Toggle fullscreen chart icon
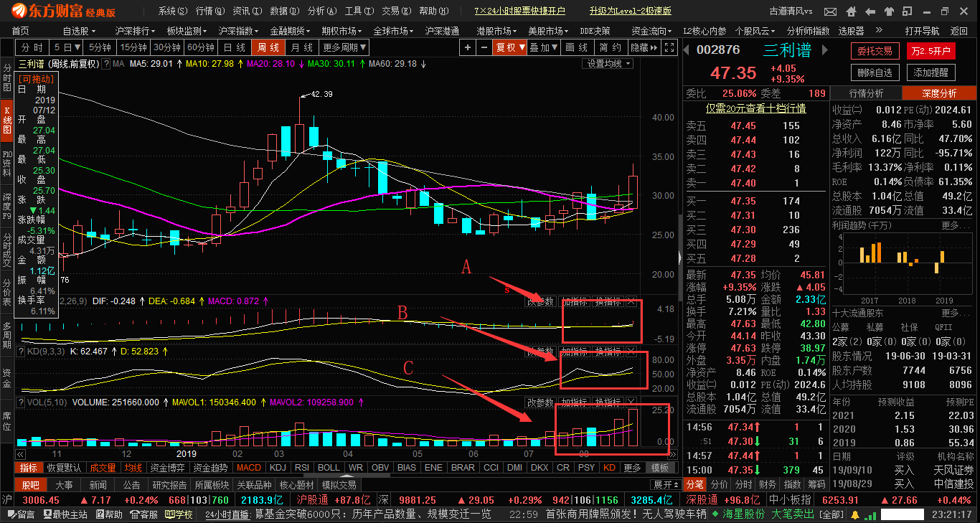The height and width of the screenshot is (523, 980). click(x=670, y=47)
